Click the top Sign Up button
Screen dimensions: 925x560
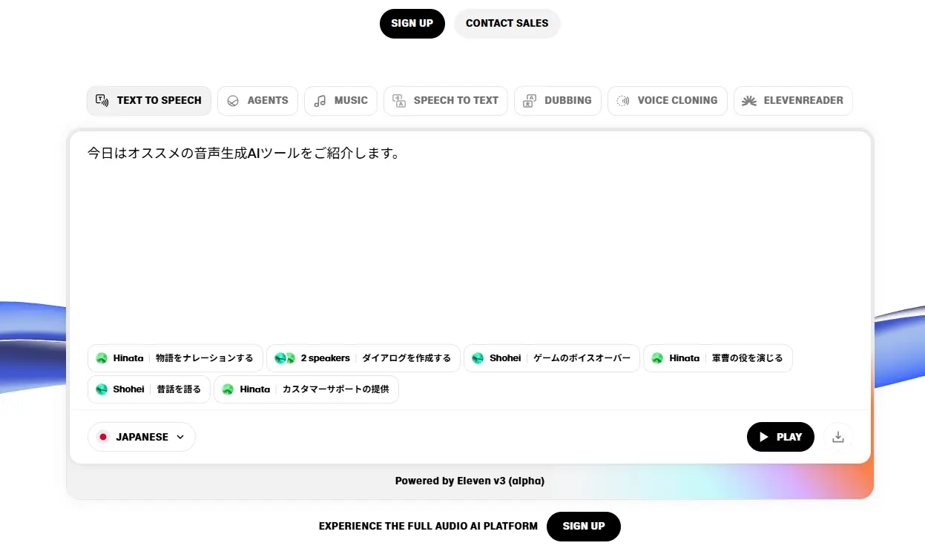pyautogui.click(x=412, y=23)
